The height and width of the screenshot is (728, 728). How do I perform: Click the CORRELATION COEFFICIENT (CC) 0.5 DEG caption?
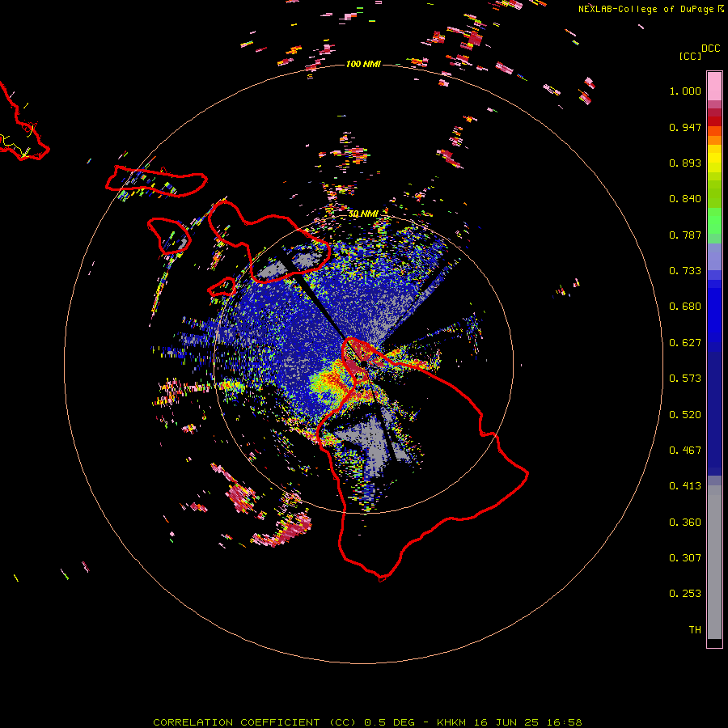(283, 722)
